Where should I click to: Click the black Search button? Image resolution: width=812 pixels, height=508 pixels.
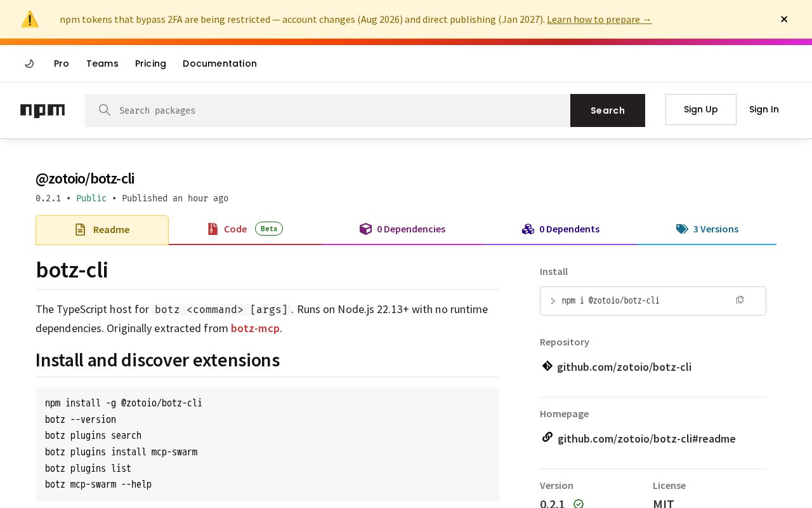point(608,110)
